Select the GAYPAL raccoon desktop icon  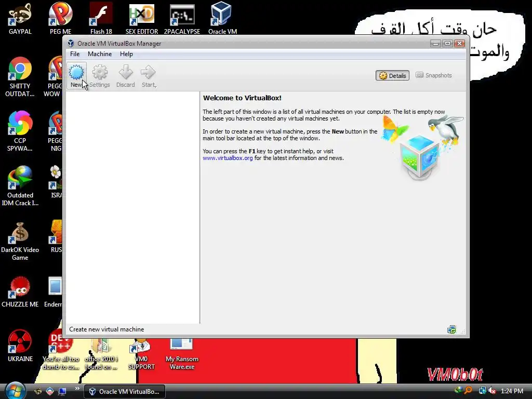20,19
